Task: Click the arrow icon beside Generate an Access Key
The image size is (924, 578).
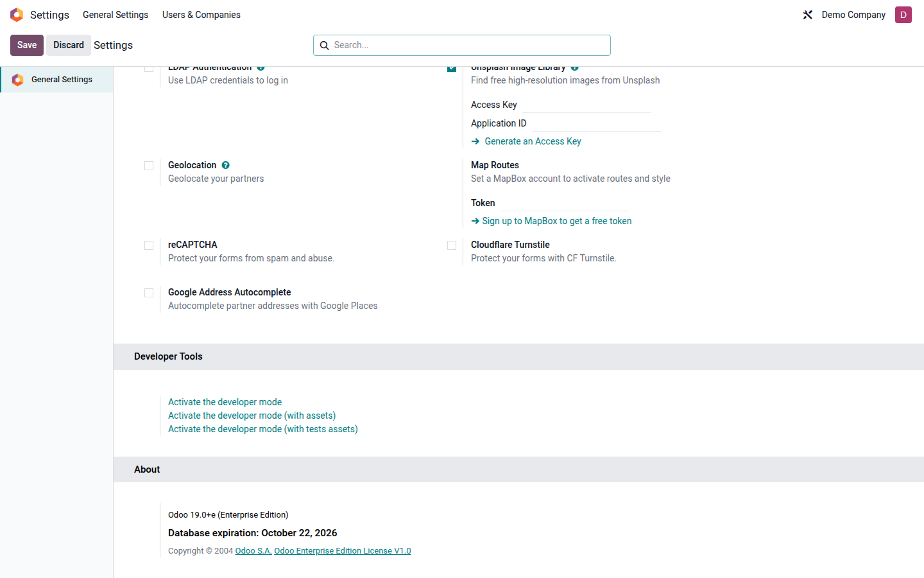Action: [475, 141]
